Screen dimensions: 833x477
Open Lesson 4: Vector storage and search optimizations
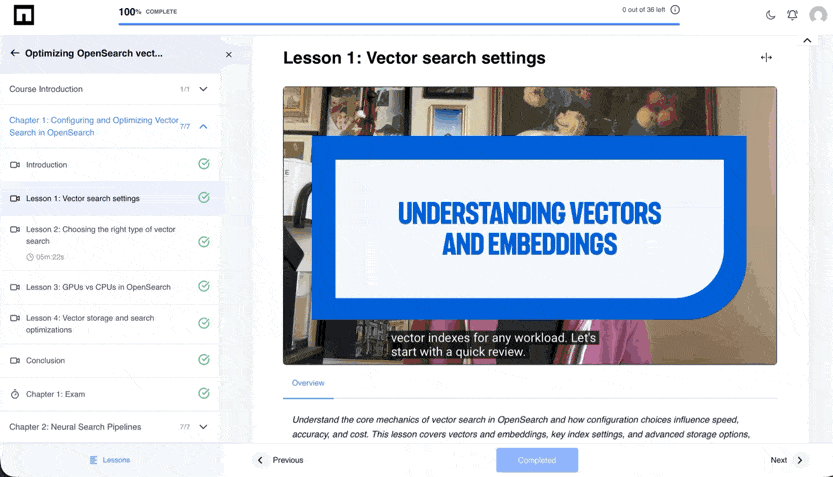110,323
